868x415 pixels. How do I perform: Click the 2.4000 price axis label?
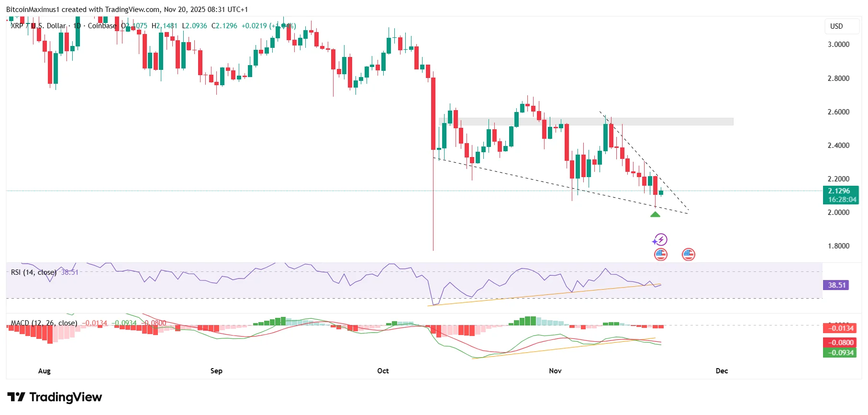pyautogui.click(x=838, y=146)
